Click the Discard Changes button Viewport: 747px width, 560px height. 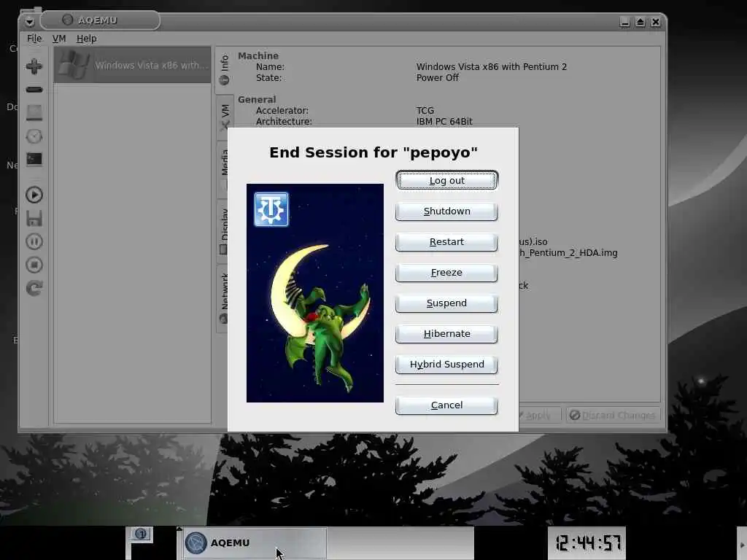pyautogui.click(x=614, y=415)
